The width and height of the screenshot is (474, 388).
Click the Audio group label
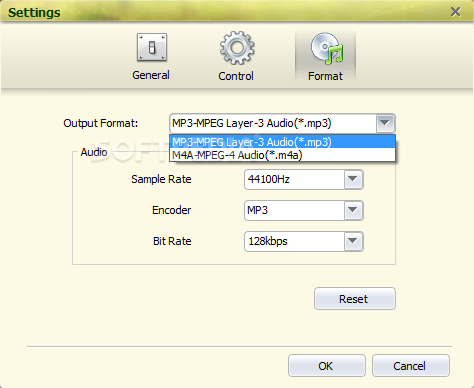94,152
